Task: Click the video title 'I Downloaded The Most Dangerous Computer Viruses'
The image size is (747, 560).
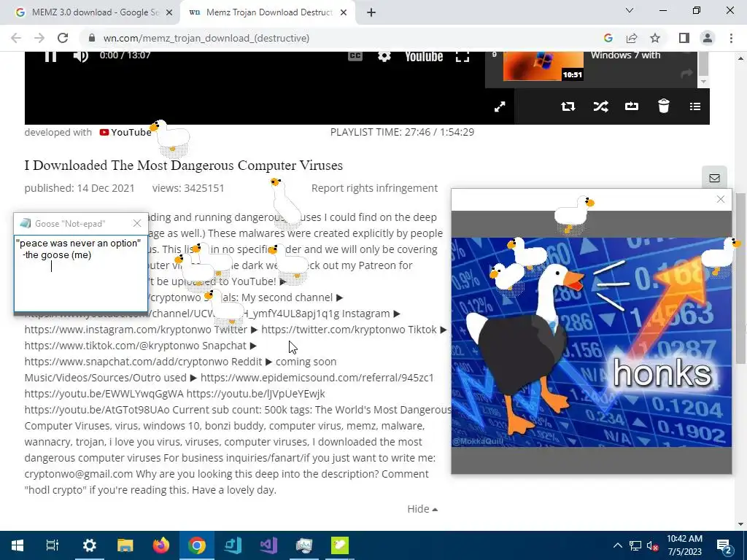Action: pyautogui.click(x=183, y=166)
